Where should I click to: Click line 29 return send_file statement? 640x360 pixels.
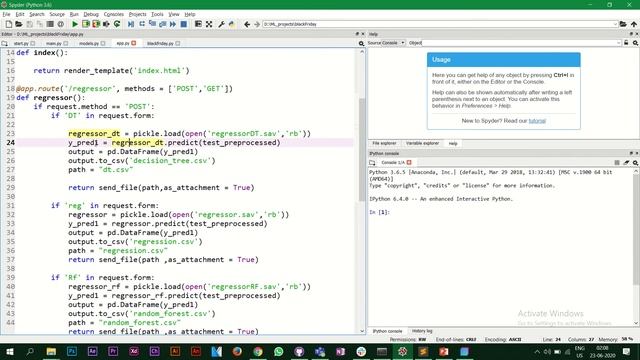[x=161, y=188]
